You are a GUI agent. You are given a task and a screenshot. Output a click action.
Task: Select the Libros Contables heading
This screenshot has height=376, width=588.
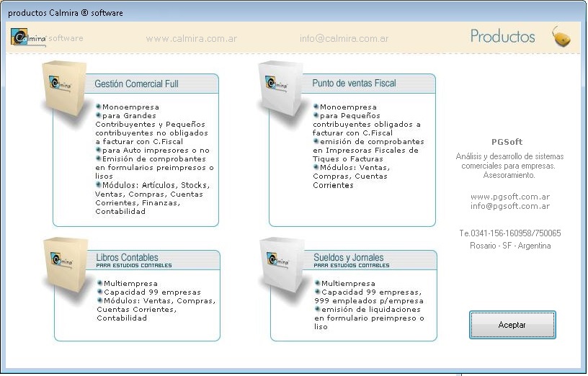(x=127, y=257)
